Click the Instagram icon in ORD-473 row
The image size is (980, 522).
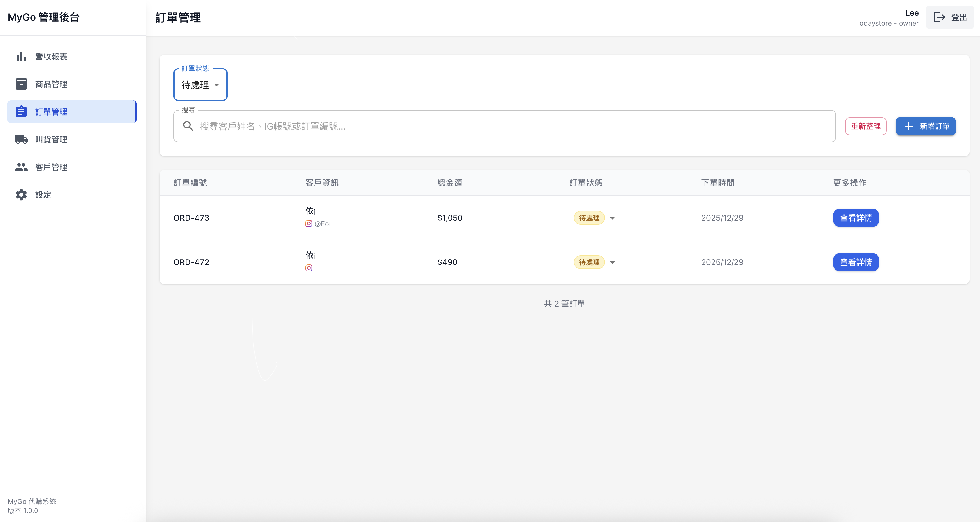(x=309, y=224)
